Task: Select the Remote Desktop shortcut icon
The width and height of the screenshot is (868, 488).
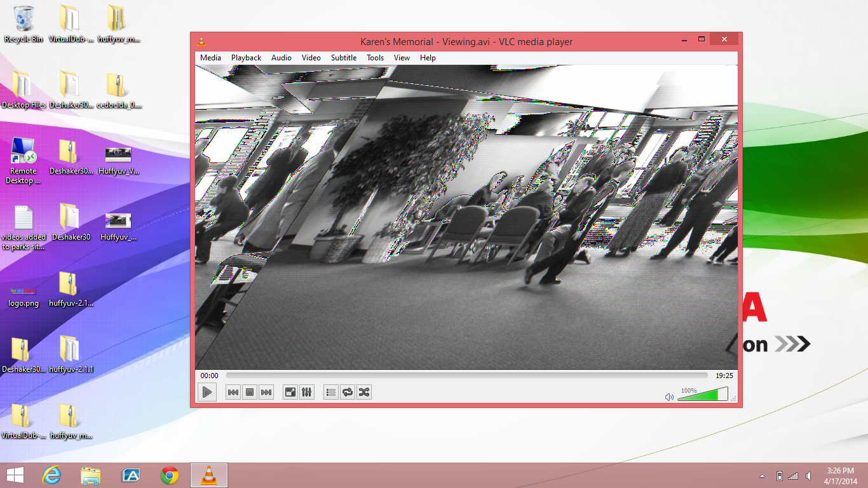Action: tap(24, 161)
